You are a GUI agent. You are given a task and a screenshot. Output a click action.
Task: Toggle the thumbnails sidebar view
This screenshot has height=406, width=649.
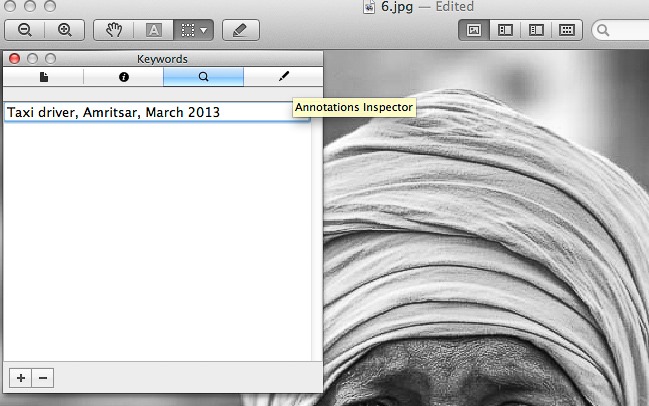[505, 30]
